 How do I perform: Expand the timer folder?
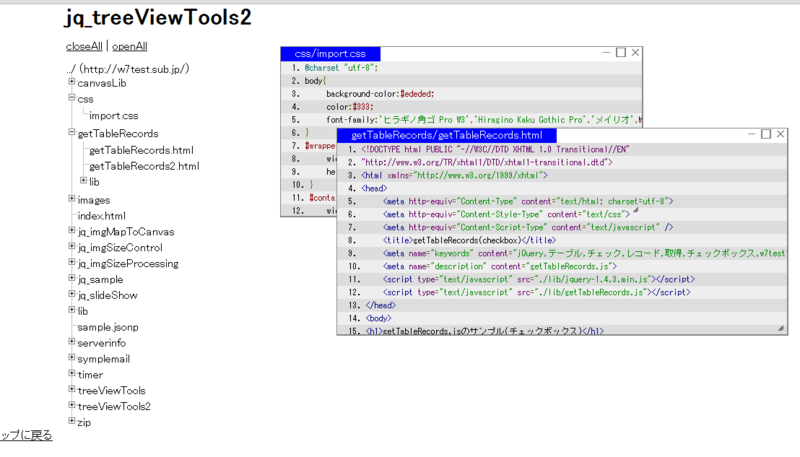coord(71,373)
